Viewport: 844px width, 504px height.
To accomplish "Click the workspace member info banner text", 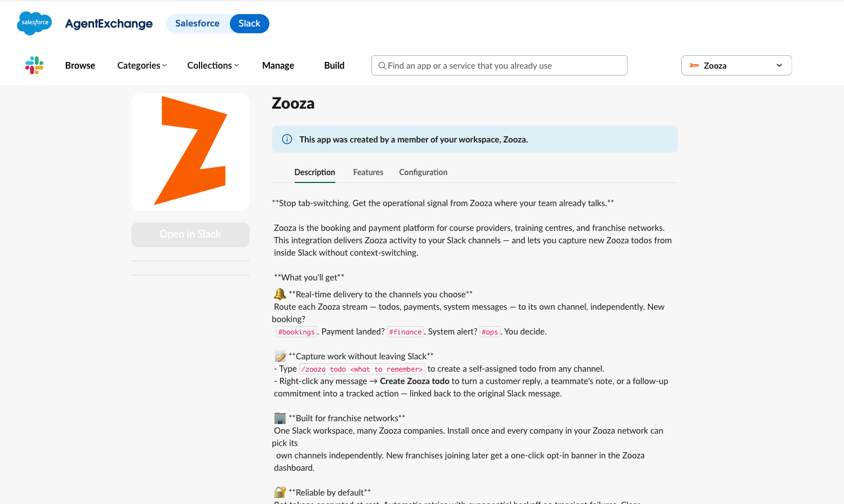I will point(414,139).
